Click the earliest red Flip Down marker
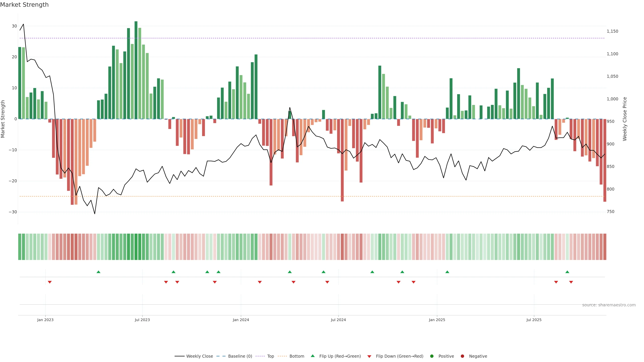644x362 pixels. tap(50, 282)
